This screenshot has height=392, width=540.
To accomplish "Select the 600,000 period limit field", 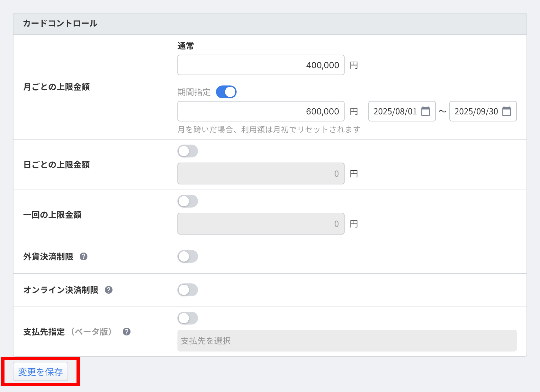I will click(261, 111).
